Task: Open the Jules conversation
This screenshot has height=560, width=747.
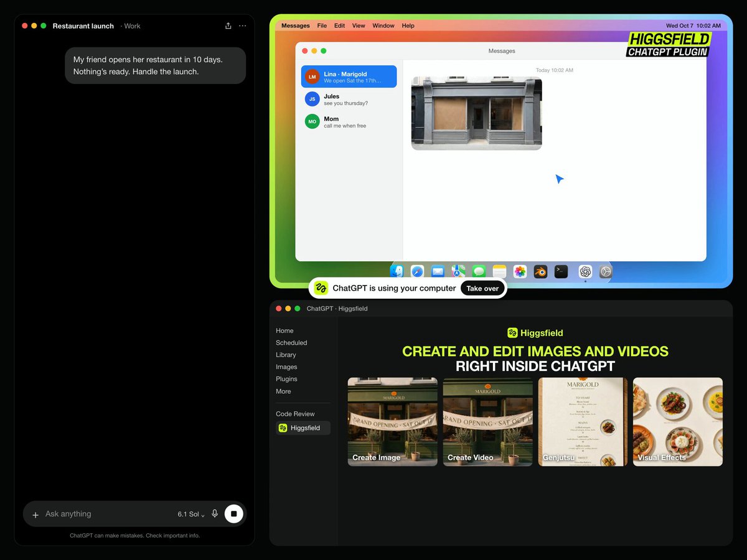Action: (349, 99)
